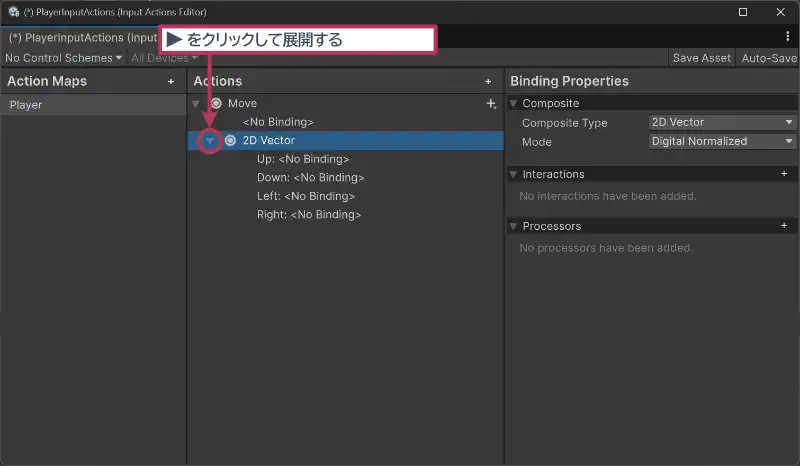
Task: Toggle the Auto-Save option
Action: [768, 58]
